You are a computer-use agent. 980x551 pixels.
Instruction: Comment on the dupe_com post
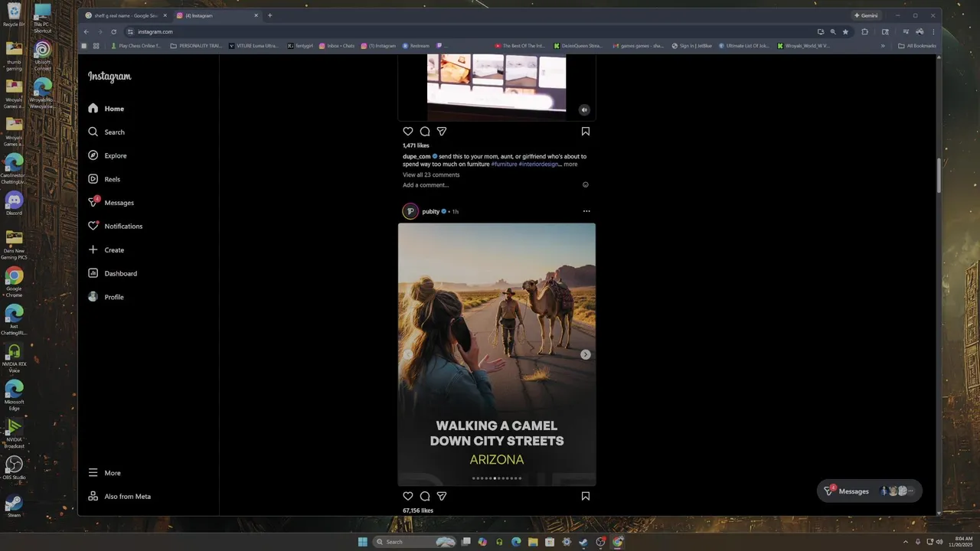click(x=424, y=132)
